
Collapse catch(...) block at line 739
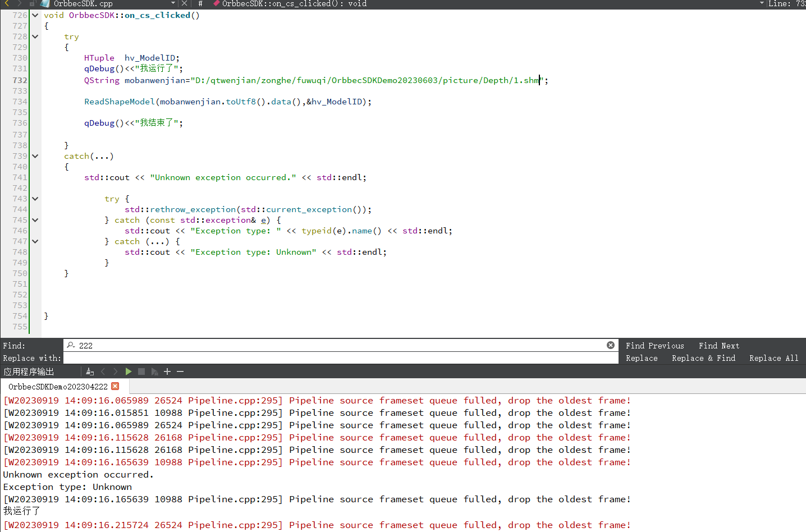pyautogui.click(x=35, y=156)
